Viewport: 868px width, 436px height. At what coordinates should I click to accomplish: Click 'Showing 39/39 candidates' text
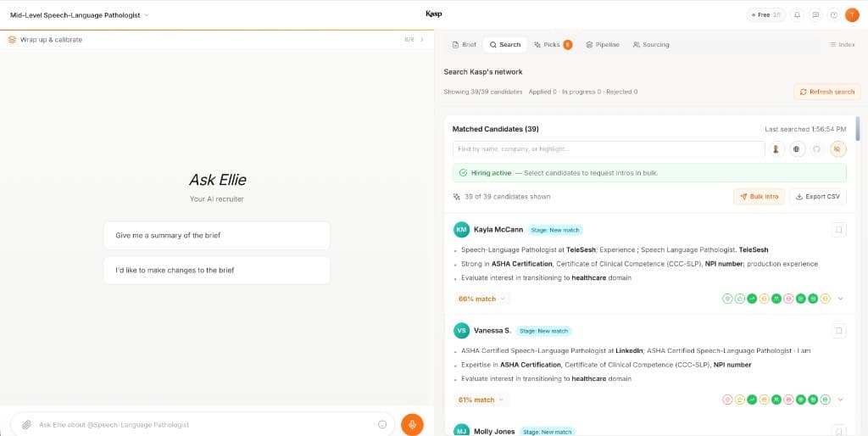coord(482,92)
